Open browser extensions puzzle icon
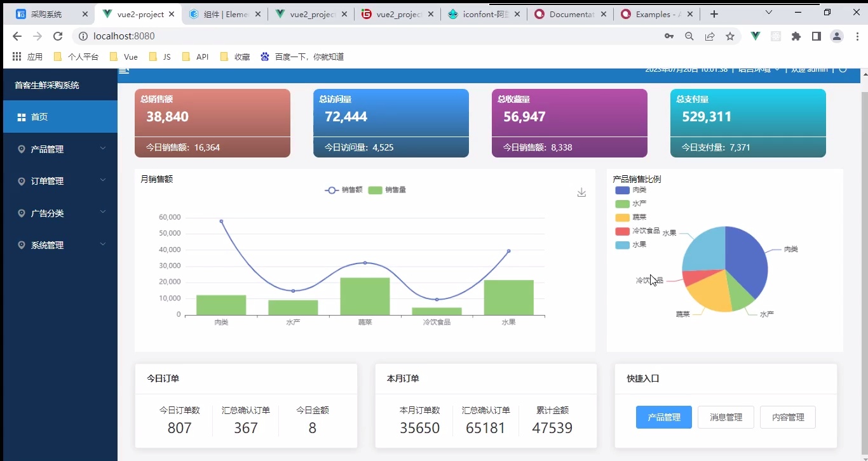This screenshot has height=461, width=868. pyautogui.click(x=796, y=36)
